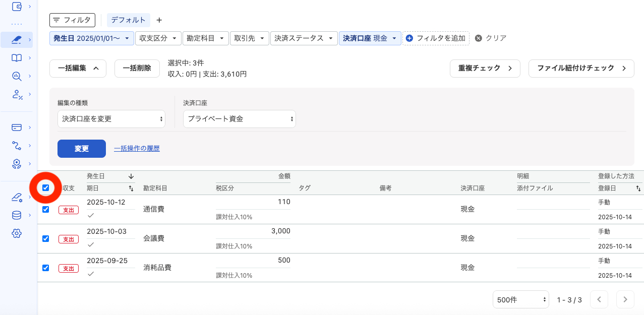Open the 収支区分 filter dropdown

click(x=158, y=38)
